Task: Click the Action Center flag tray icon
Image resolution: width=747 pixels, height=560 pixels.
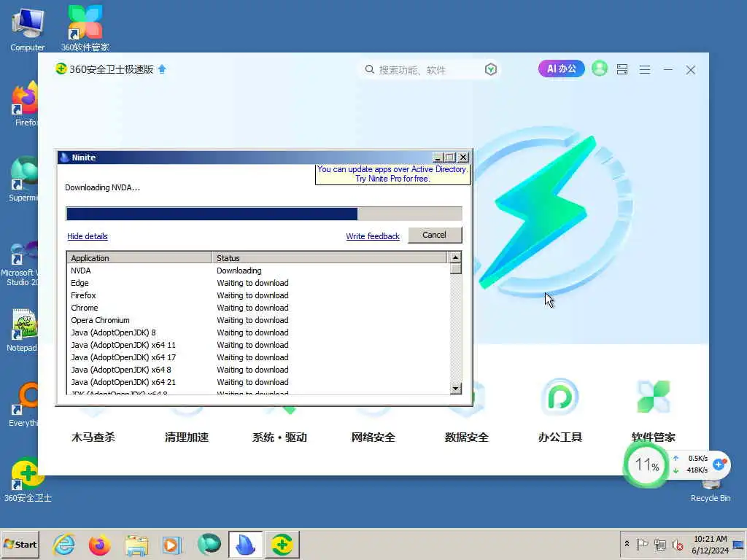Action: pyautogui.click(x=642, y=544)
